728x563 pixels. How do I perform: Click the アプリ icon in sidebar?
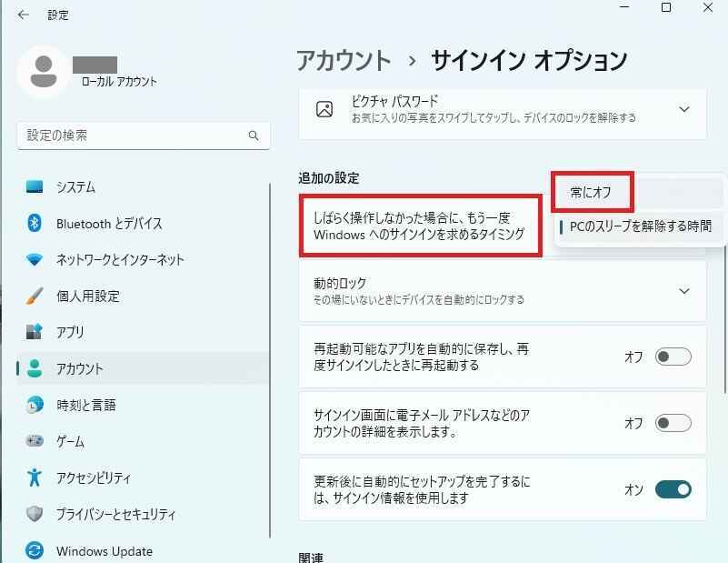coord(35,332)
